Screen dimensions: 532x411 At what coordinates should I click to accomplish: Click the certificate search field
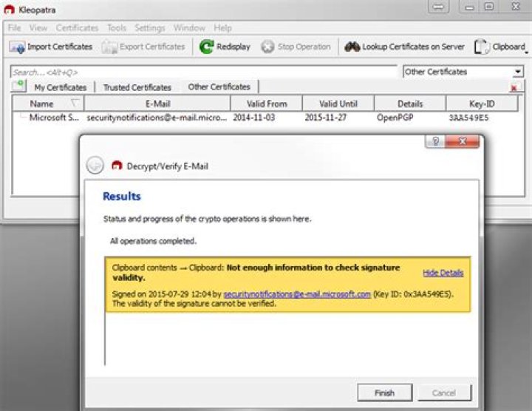click(204, 72)
